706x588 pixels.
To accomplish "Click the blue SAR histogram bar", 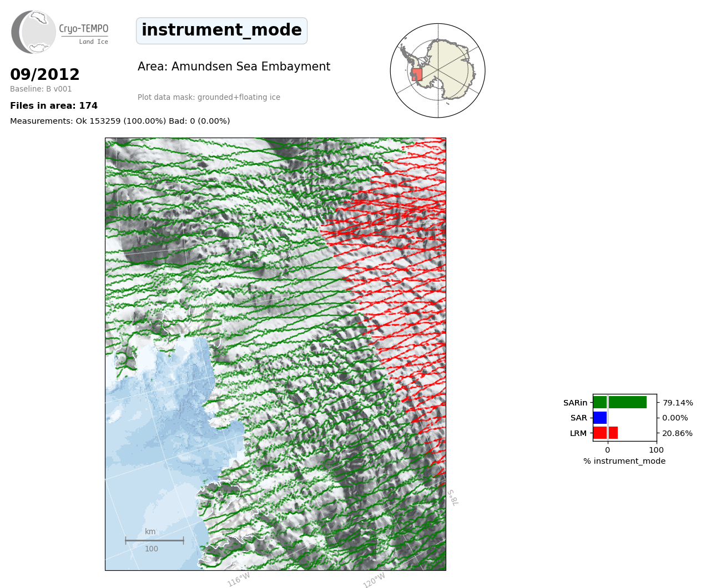I will (x=600, y=418).
